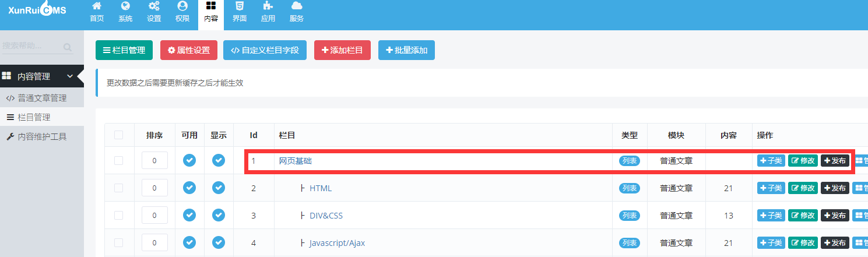The height and width of the screenshot is (257, 868).
Task: Toggle the 显示 checkmark for DIV&CSS row
Action: (x=219, y=215)
